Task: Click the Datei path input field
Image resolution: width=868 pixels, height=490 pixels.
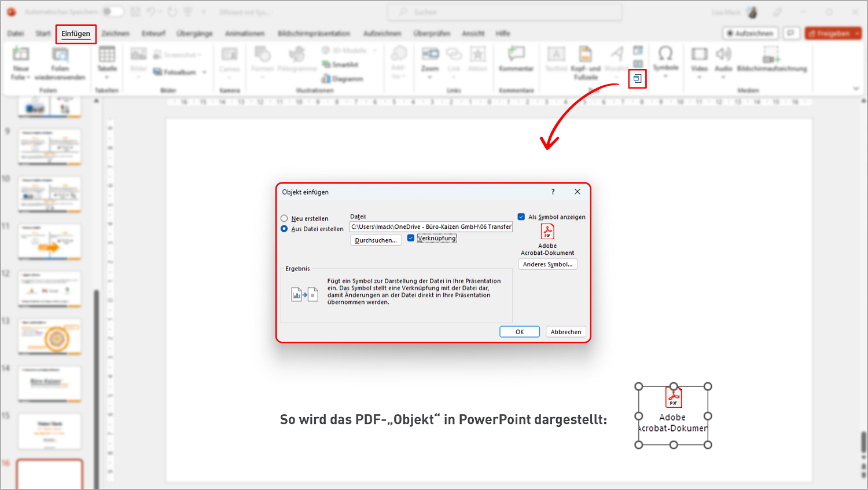Action: (x=431, y=226)
